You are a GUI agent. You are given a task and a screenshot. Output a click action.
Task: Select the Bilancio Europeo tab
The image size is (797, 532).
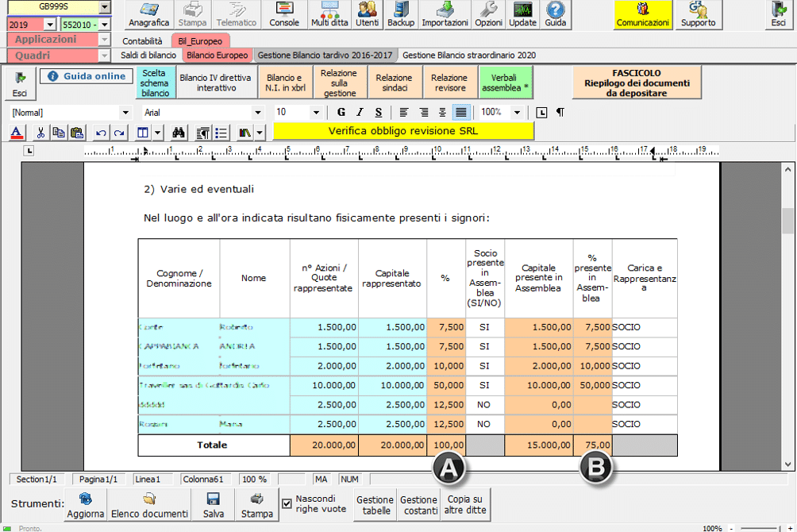[217, 56]
